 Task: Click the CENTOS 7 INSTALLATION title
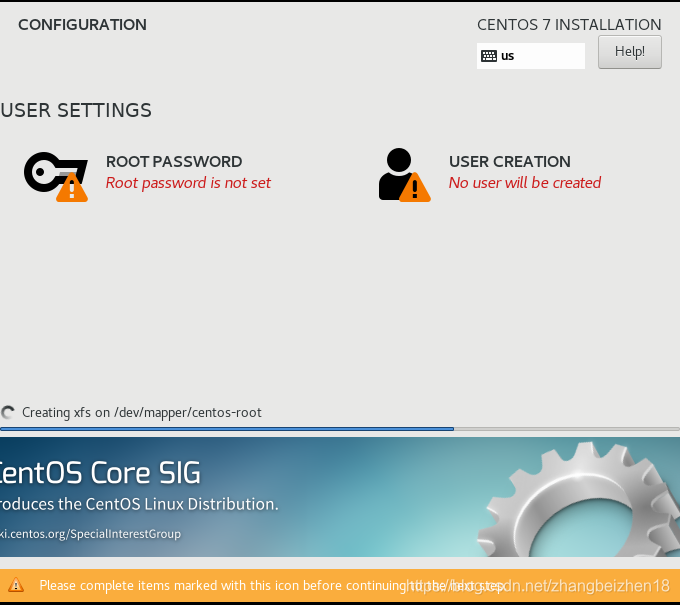569,25
